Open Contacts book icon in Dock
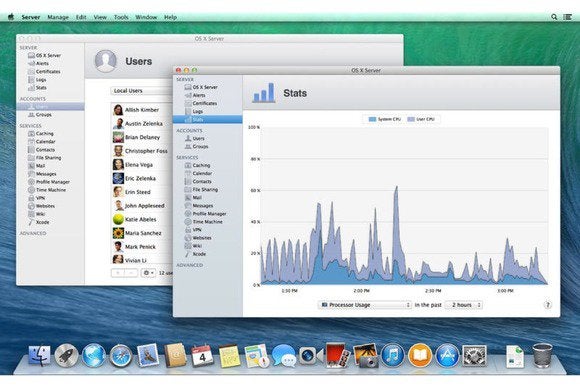The height and width of the screenshot is (388, 580). pos(175,355)
